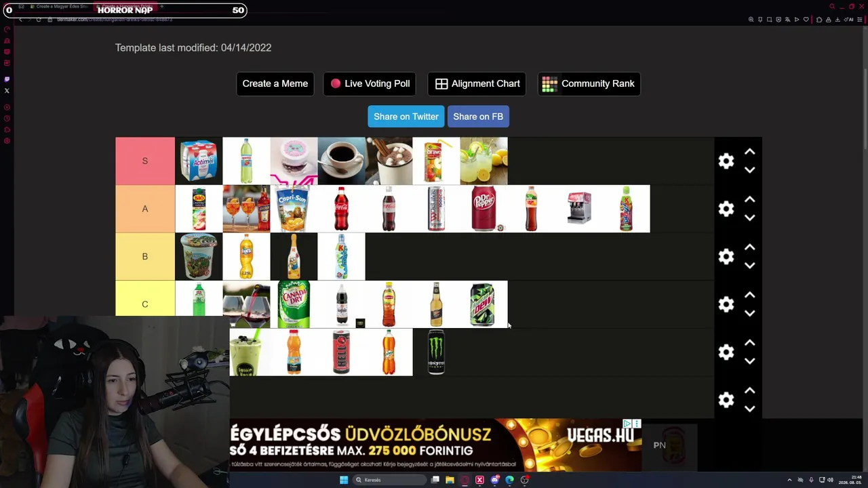Move the C tier row down

pos(750,313)
